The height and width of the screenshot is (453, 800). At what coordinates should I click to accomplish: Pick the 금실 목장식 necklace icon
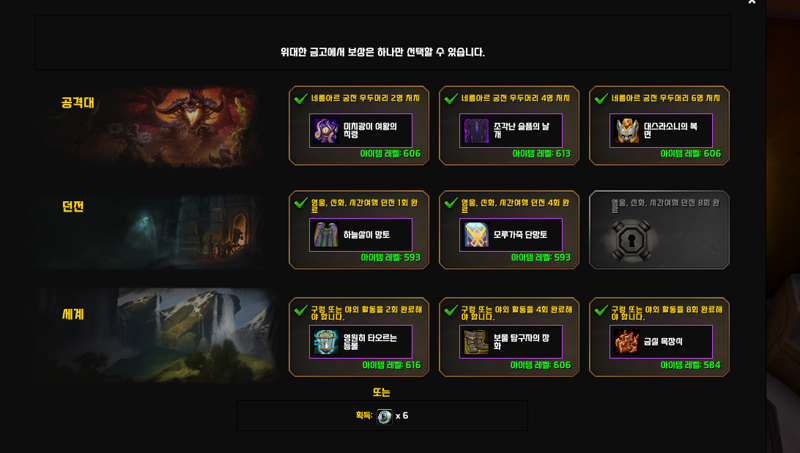627,342
